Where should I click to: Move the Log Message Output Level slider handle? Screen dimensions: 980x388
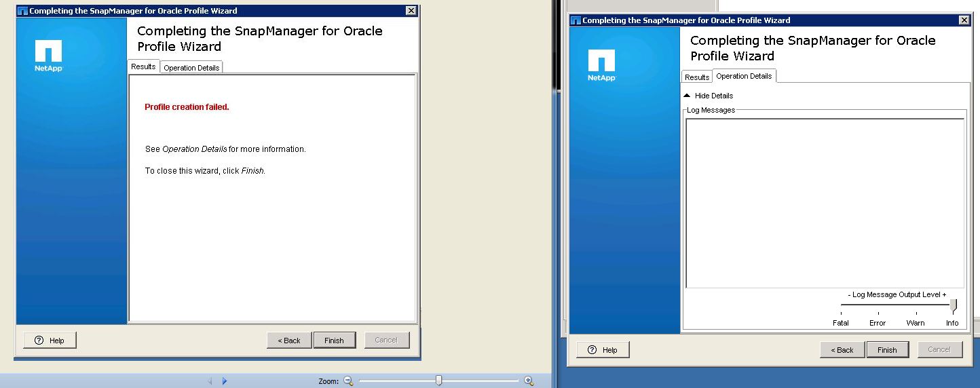point(953,306)
